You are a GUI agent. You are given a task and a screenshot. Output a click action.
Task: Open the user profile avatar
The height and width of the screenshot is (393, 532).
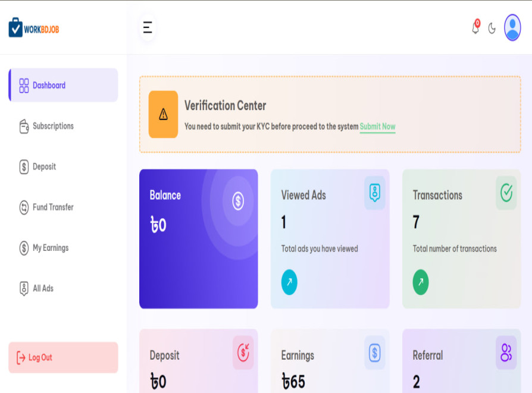512,27
